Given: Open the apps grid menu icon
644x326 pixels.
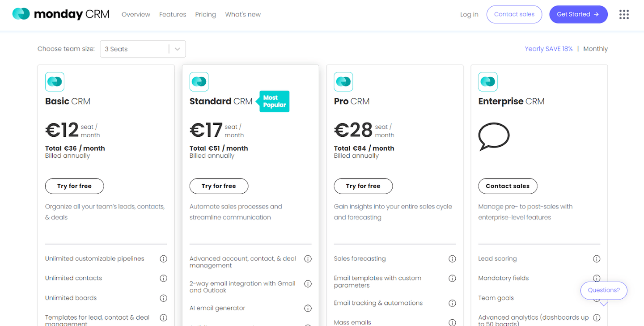Looking at the screenshot, I should (x=624, y=15).
